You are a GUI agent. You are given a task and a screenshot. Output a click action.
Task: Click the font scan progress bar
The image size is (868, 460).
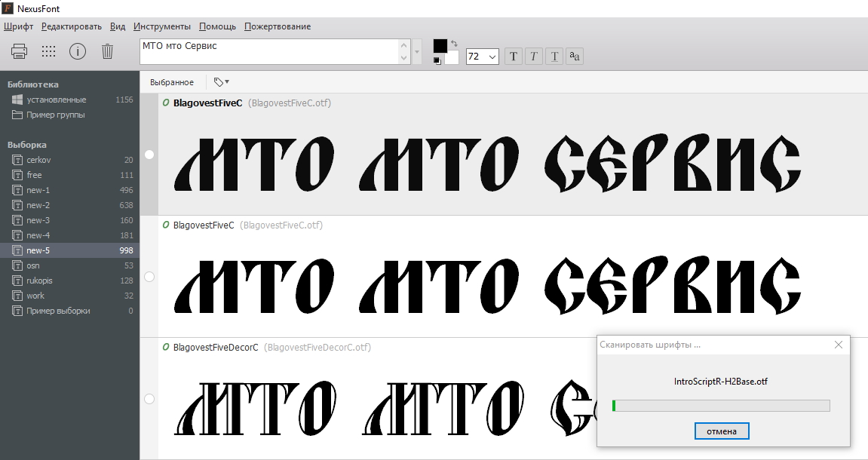[721, 406]
